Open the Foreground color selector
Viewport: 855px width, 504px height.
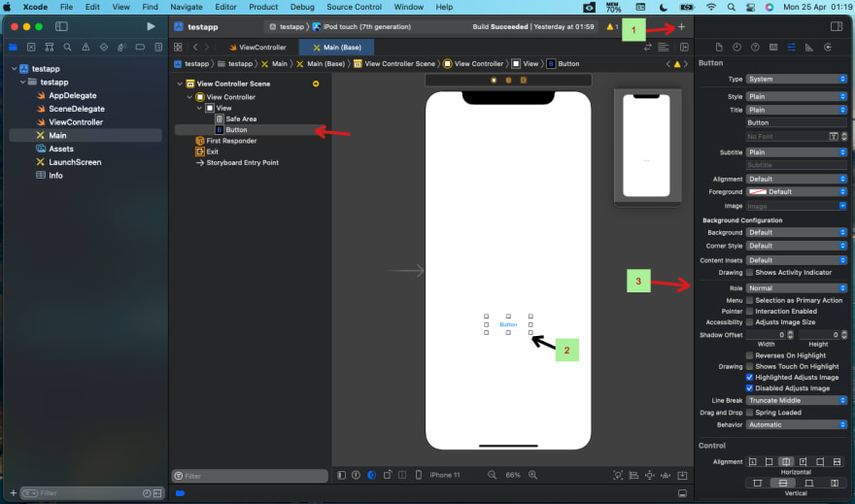point(796,192)
